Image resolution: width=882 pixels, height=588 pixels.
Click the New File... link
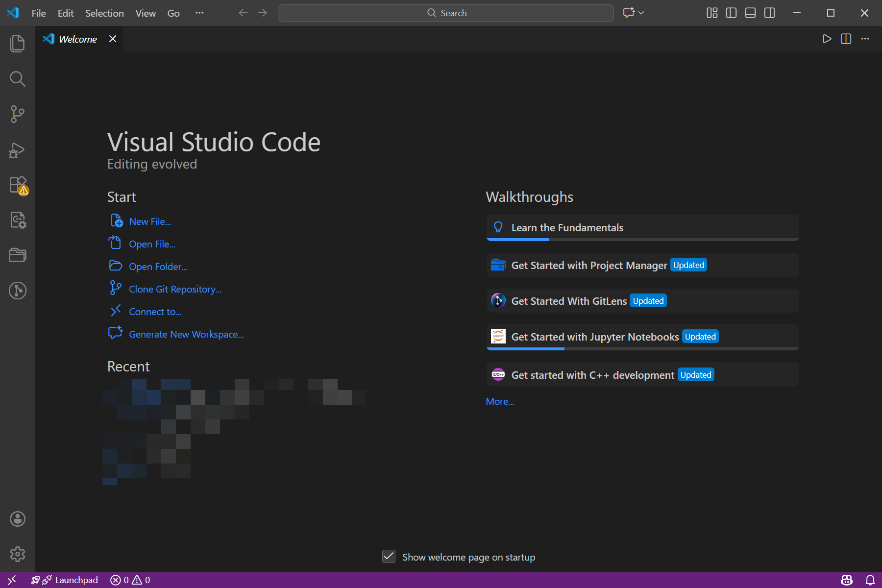point(150,221)
